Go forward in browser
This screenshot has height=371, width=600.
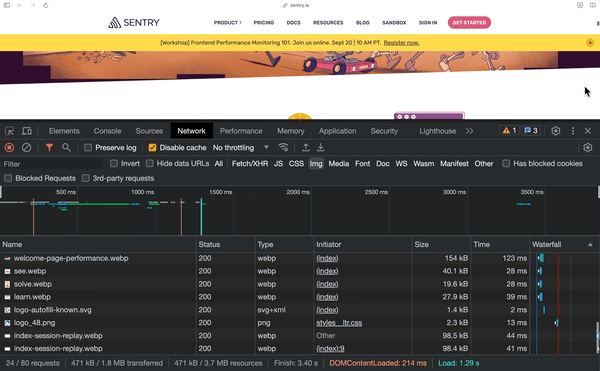33,5
